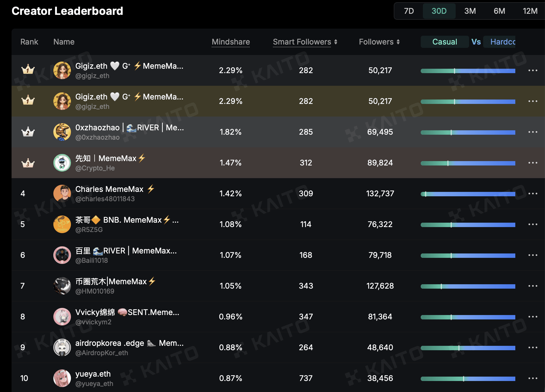Click the gold crown icon in first row
This screenshot has height=392, width=545.
[x=28, y=70]
